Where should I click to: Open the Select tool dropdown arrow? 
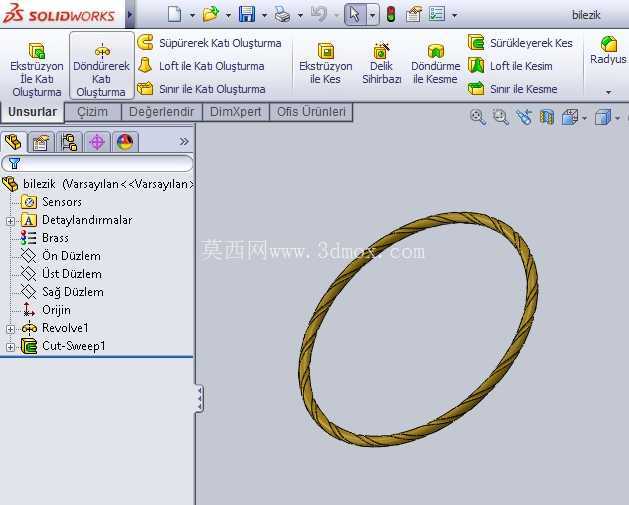tap(372, 15)
